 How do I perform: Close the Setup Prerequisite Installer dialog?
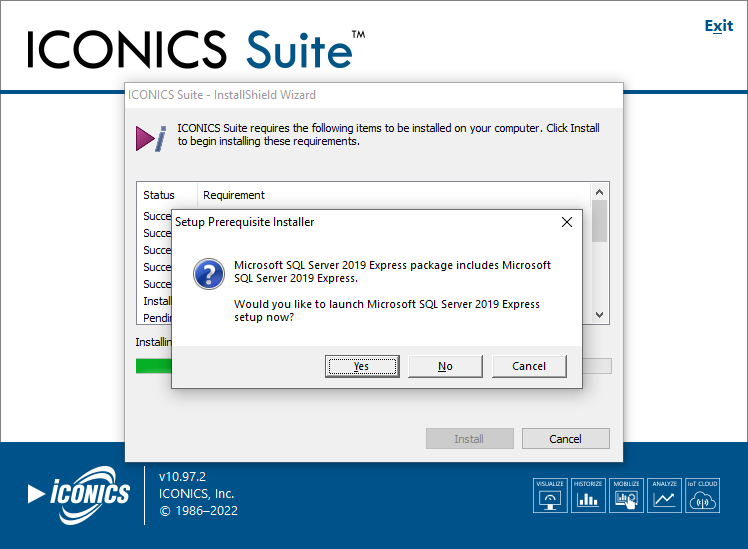tap(567, 222)
